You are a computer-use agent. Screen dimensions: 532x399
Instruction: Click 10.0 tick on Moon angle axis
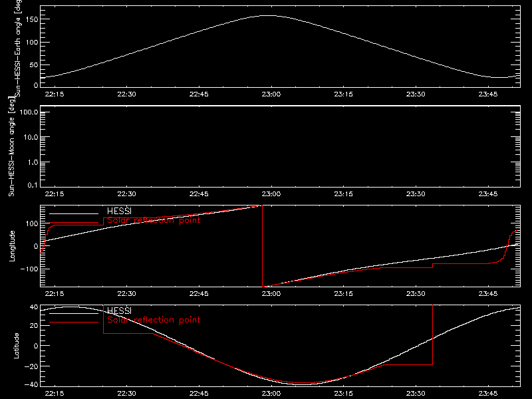[31, 137]
